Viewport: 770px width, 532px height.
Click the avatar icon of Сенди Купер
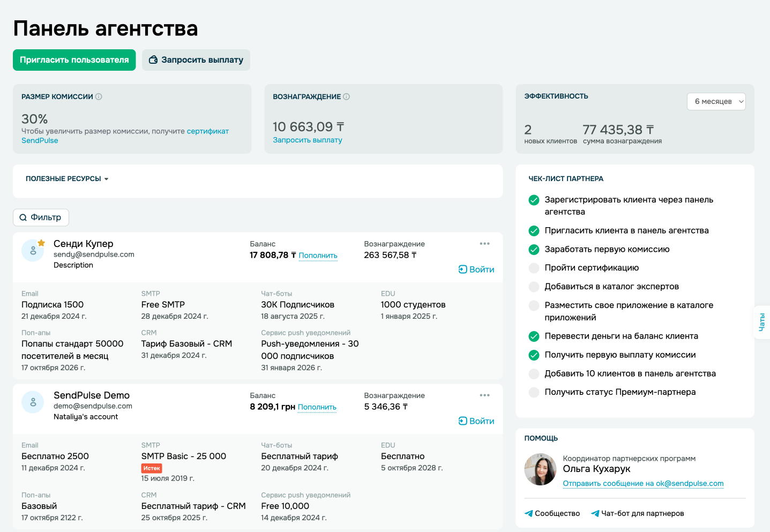point(33,251)
